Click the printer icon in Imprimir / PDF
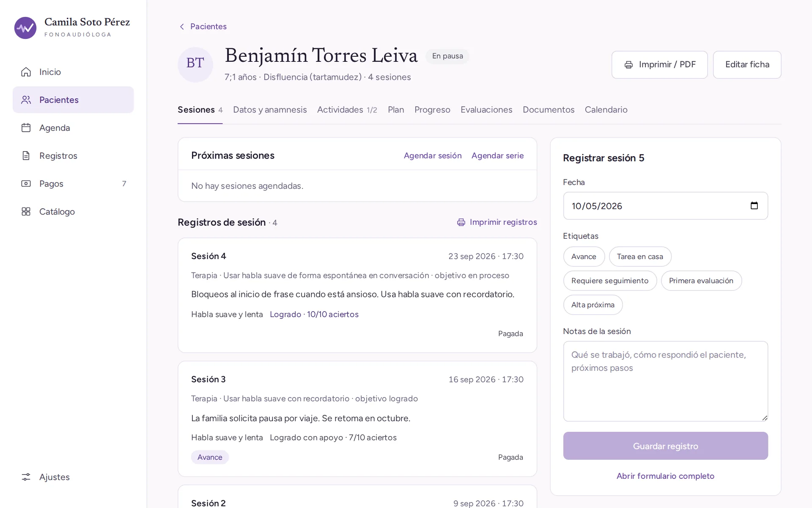This screenshot has width=812, height=508. click(x=628, y=65)
